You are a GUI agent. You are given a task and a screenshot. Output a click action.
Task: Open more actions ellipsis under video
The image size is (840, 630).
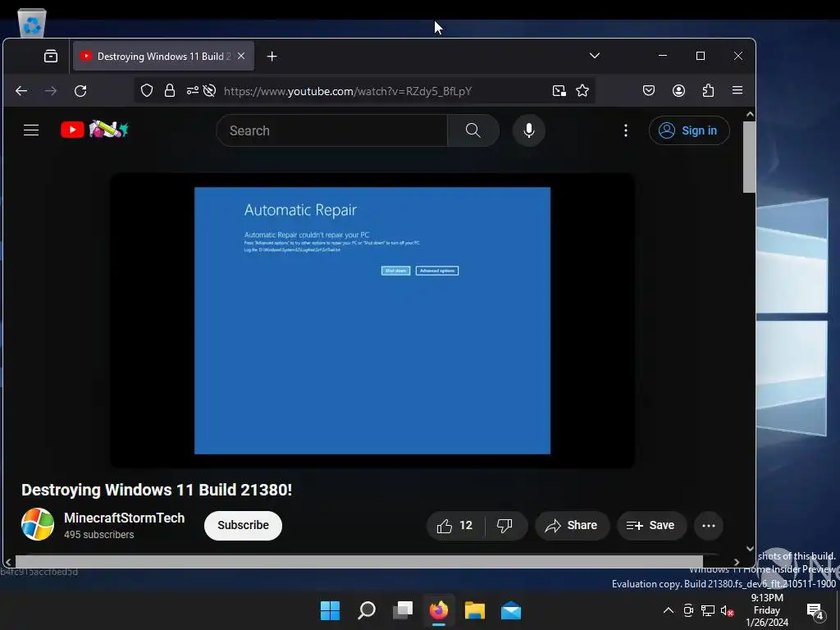pyautogui.click(x=708, y=526)
